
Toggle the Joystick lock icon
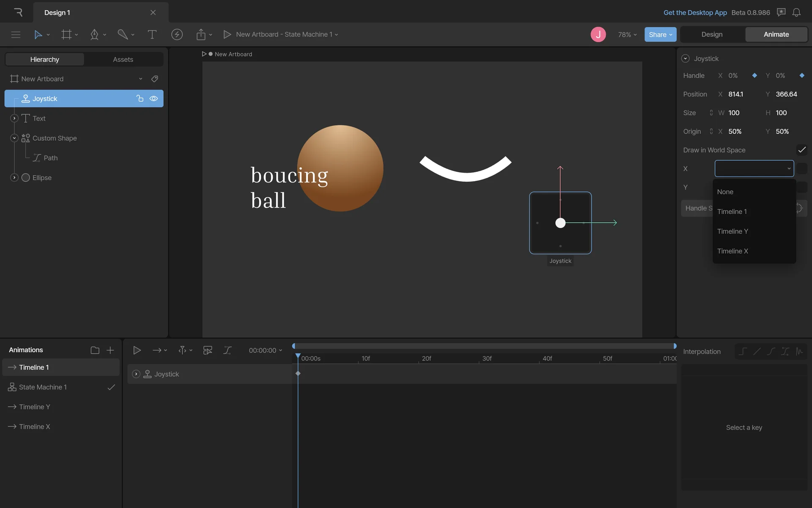(x=140, y=99)
